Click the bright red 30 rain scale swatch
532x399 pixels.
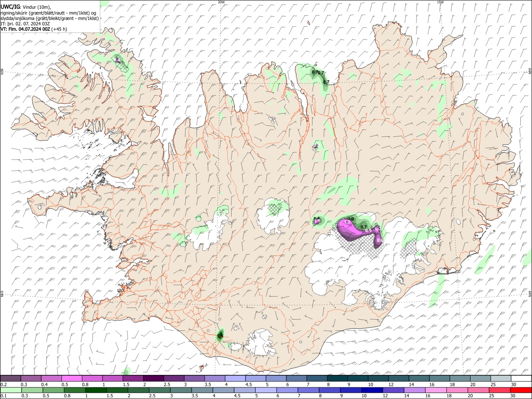pyautogui.click(x=521, y=390)
